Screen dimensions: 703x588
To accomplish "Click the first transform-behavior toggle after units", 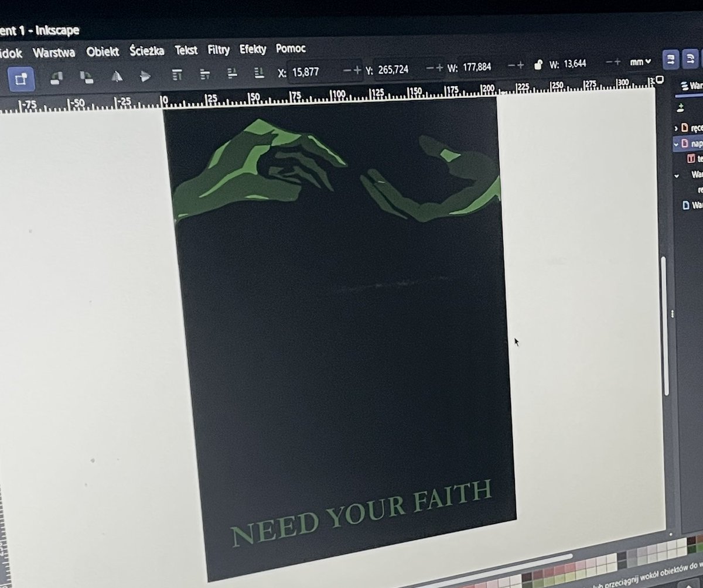I will [671, 59].
